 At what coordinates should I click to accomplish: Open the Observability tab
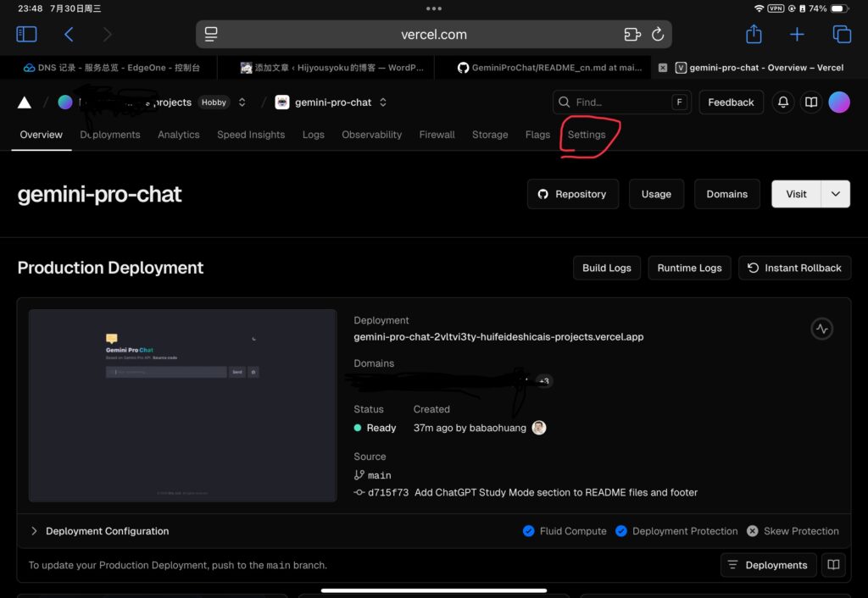tap(371, 135)
